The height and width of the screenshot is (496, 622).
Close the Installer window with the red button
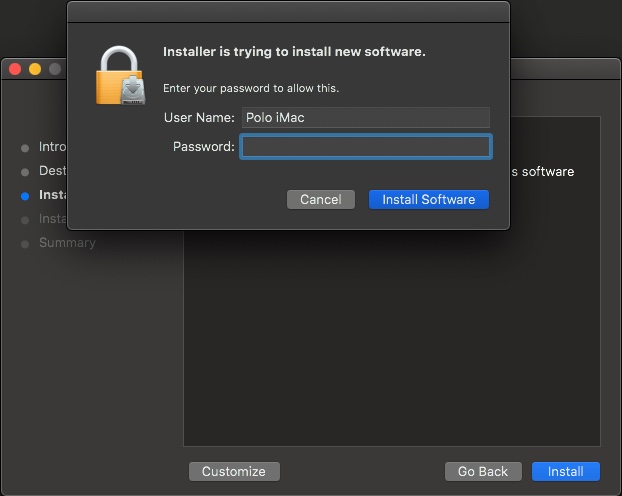(15, 69)
